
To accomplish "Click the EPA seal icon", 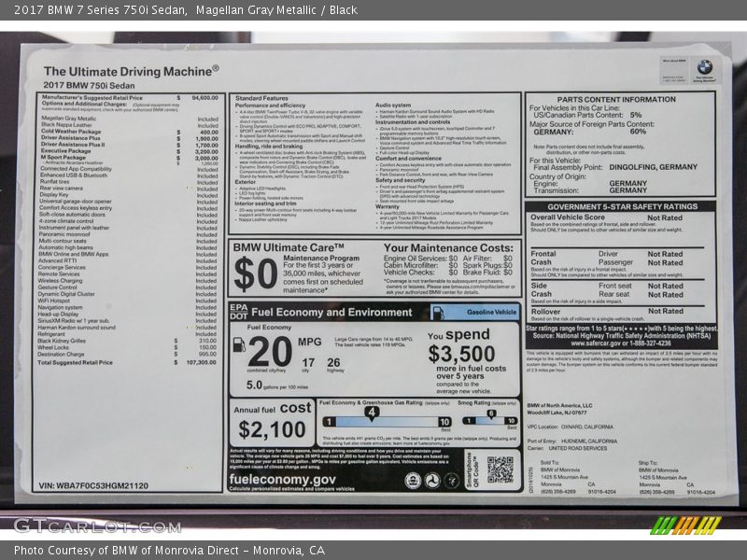I will click(x=413, y=480).
